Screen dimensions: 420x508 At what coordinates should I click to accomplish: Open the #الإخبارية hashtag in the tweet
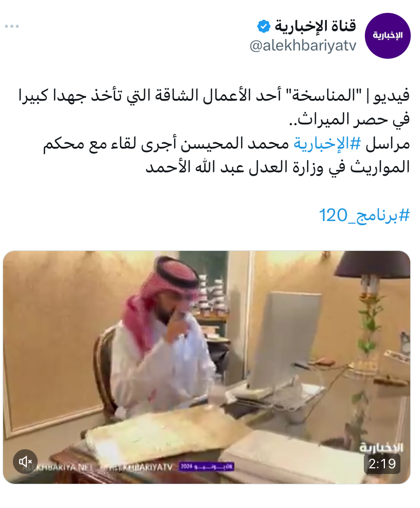[327, 144]
